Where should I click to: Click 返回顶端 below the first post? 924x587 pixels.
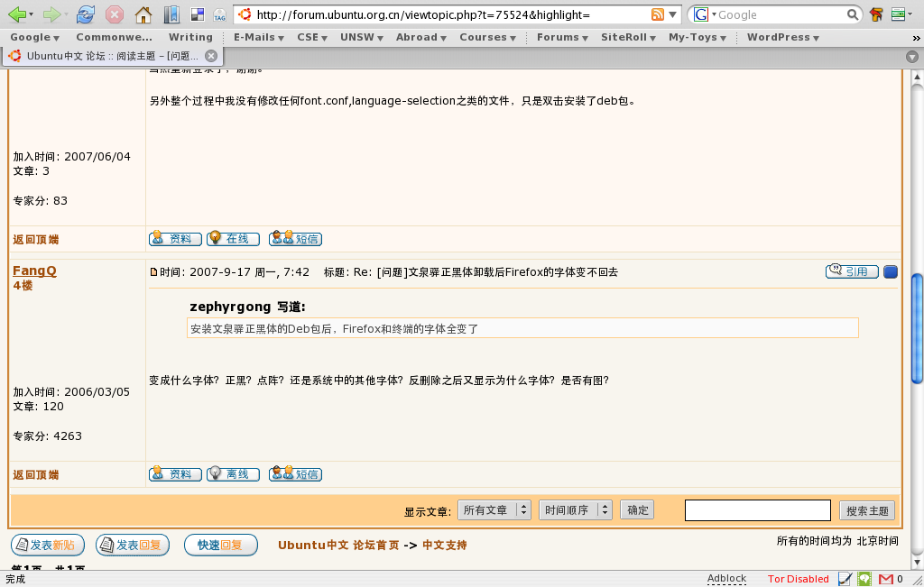(x=36, y=239)
